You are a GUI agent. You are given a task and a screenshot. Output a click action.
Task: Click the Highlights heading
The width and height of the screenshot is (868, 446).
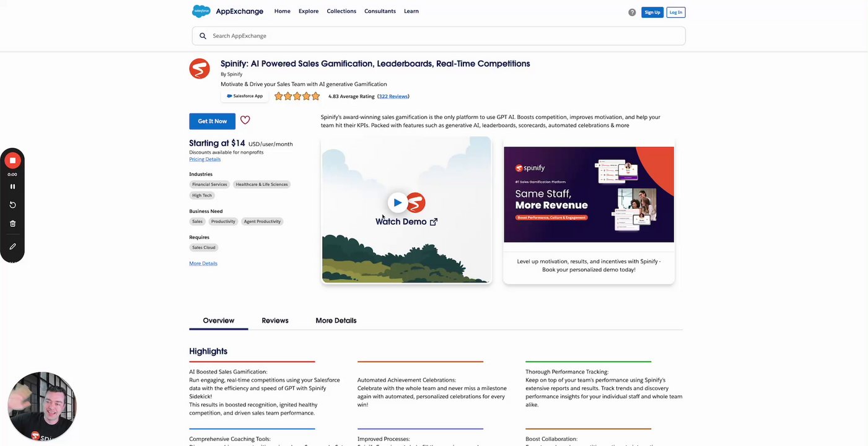point(208,351)
